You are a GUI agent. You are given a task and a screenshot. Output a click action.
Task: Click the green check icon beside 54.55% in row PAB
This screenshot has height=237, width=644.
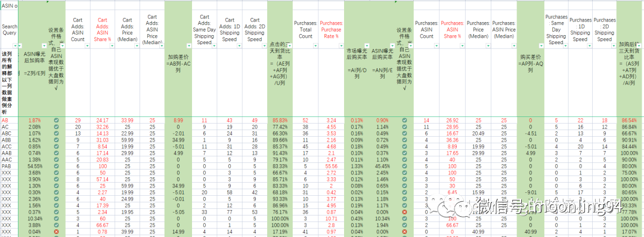(56, 165)
